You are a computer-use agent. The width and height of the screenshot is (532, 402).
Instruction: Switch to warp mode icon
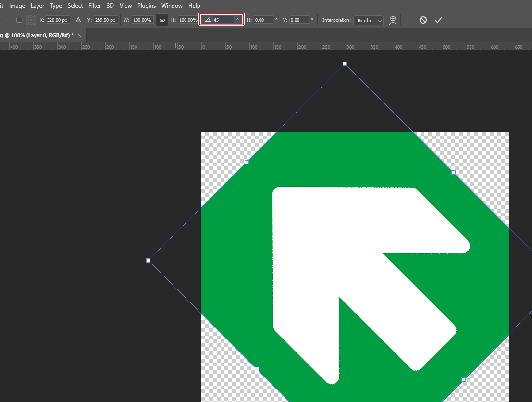pyautogui.click(x=393, y=20)
